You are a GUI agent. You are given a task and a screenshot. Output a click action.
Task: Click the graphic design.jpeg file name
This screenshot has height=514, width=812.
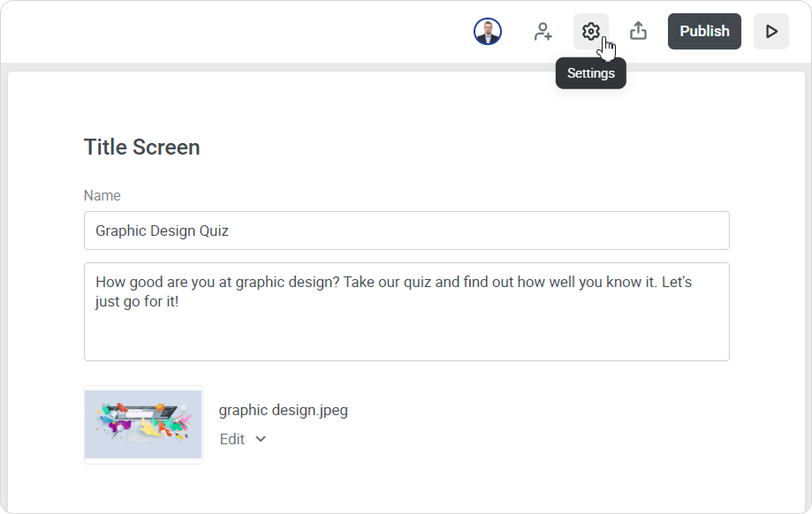284,410
